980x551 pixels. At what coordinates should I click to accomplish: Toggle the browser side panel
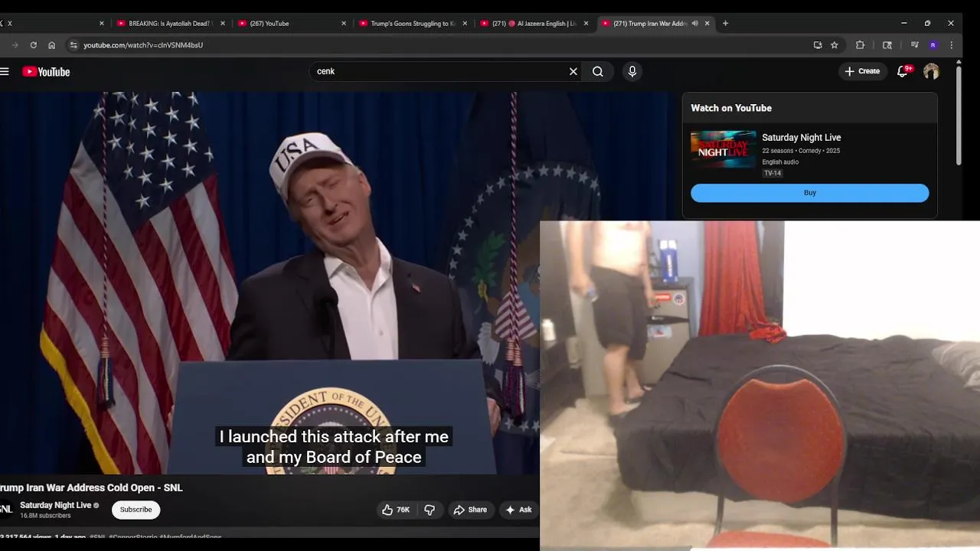[887, 45]
